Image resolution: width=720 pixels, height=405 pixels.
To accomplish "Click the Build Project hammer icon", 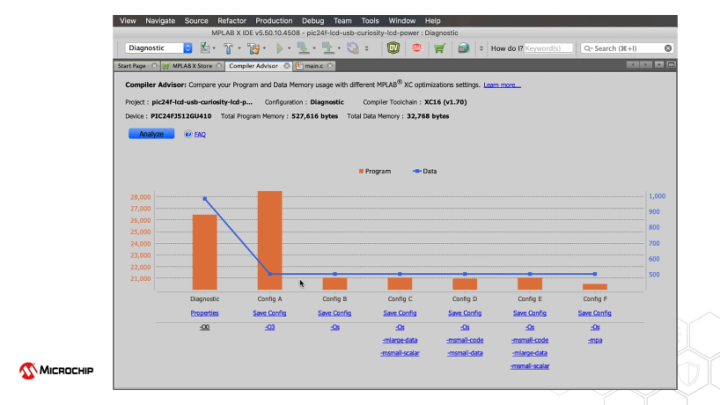I will tap(227, 48).
